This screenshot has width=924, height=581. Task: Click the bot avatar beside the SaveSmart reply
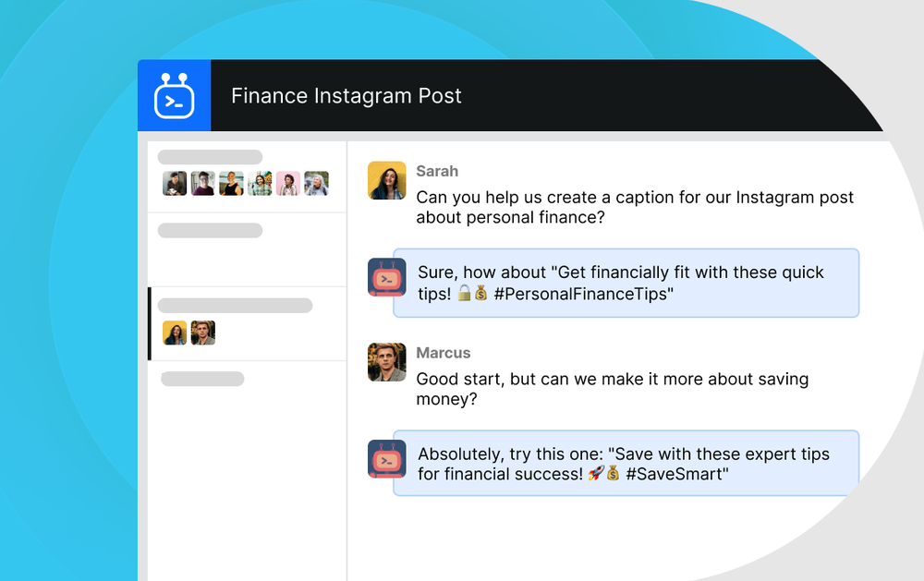387,458
